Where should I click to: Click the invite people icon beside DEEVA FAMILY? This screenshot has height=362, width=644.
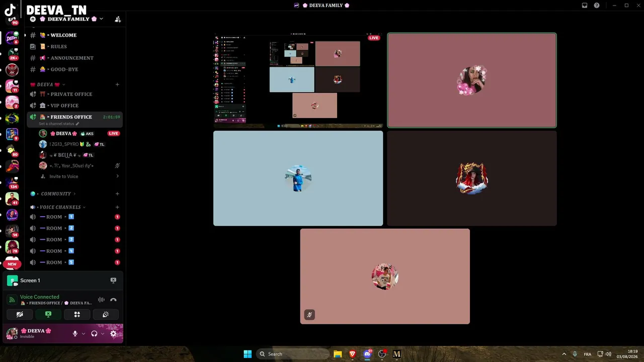pyautogui.click(x=118, y=19)
